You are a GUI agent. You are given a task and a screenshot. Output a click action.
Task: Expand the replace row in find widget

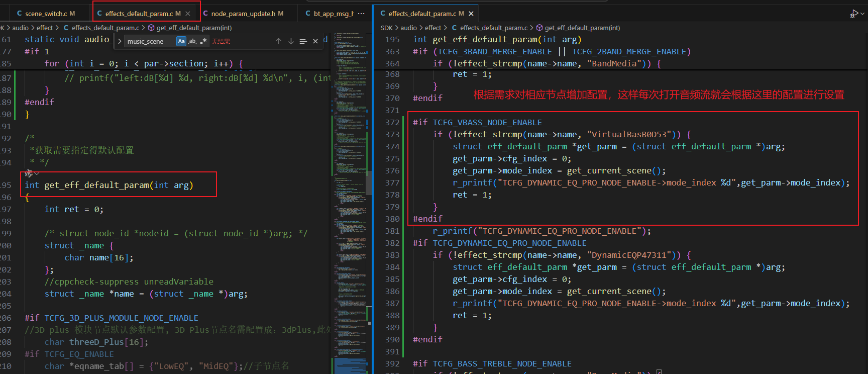click(x=120, y=41)
